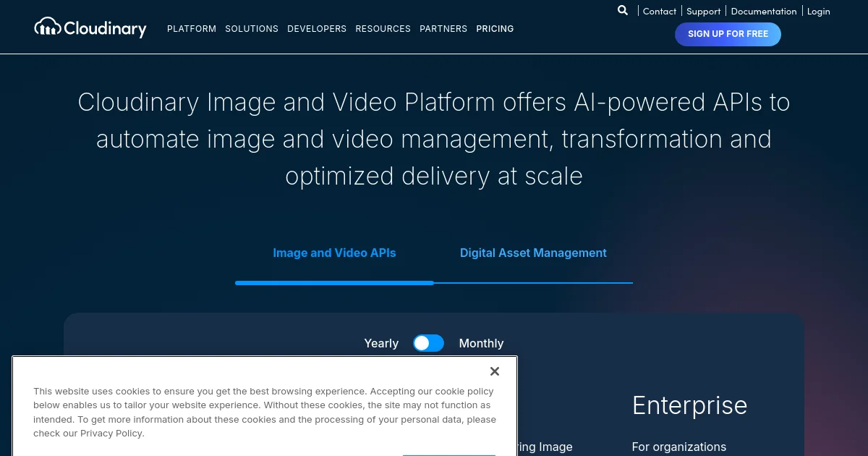Switch to the Image and Video APIs tab

(x=334, y=253)
